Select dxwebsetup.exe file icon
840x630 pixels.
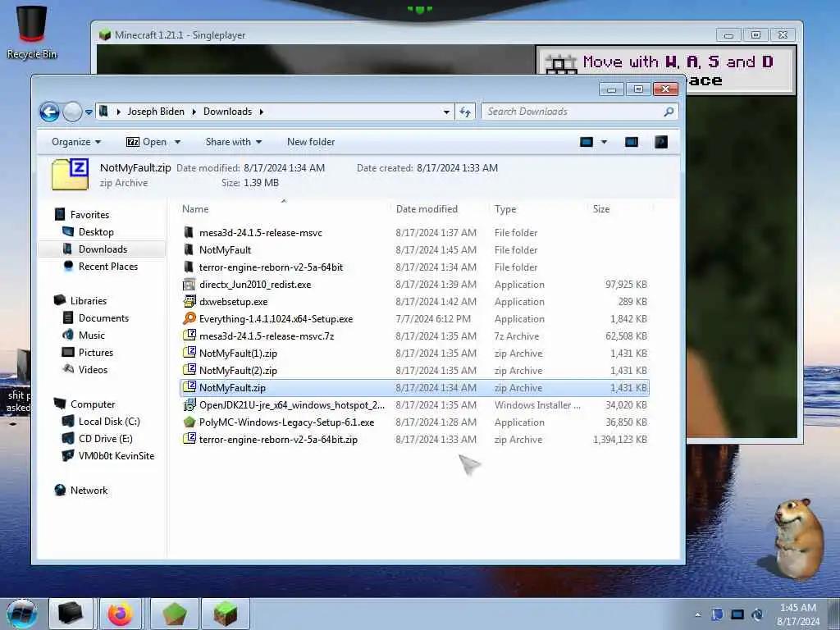[x=189, y=301]
